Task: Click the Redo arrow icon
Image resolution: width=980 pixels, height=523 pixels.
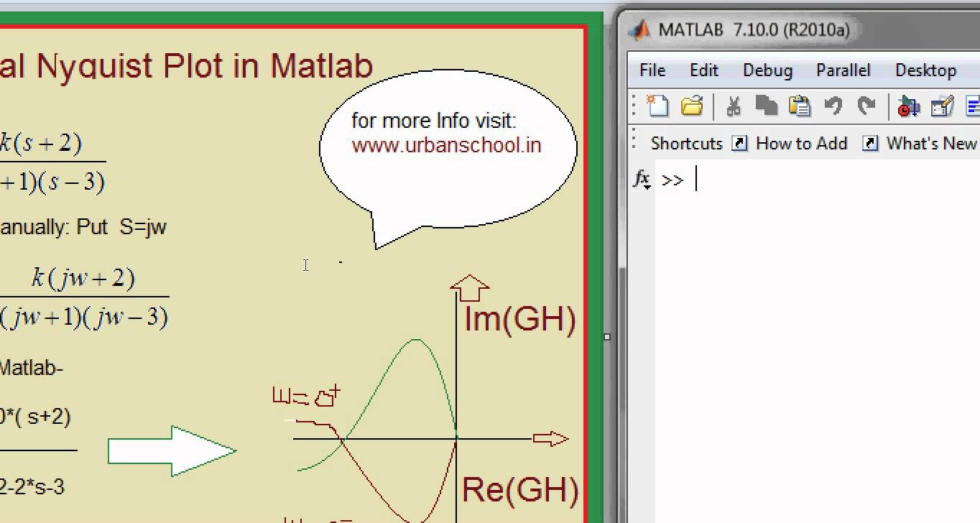Action: tap(866, 106)
